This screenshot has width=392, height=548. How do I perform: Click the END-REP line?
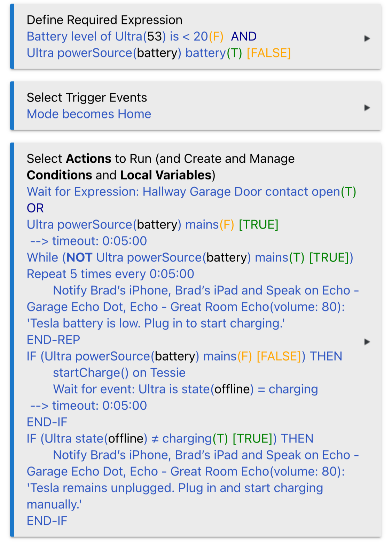[x=53, y=340]
